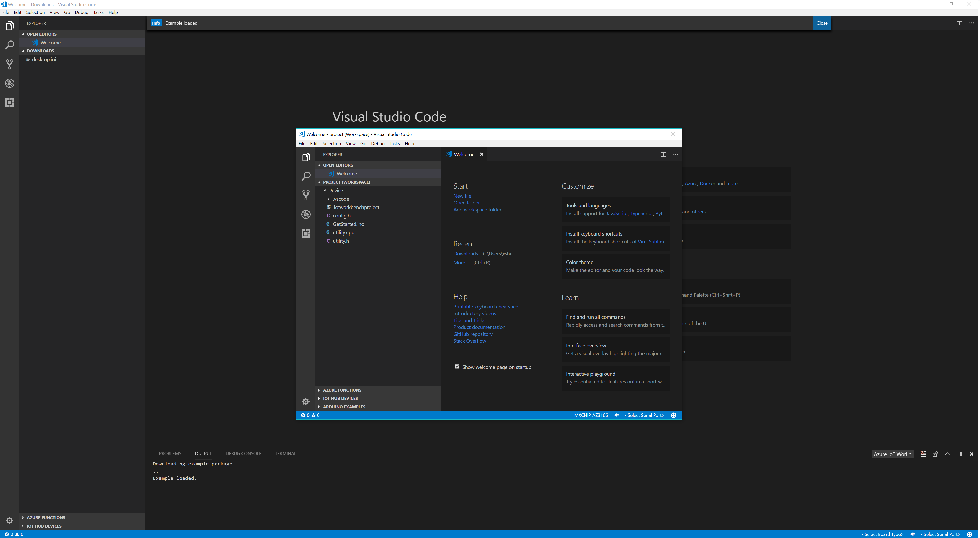
Task: Open Printable keyboard cheatsheet link
Action: pos(486,307)
